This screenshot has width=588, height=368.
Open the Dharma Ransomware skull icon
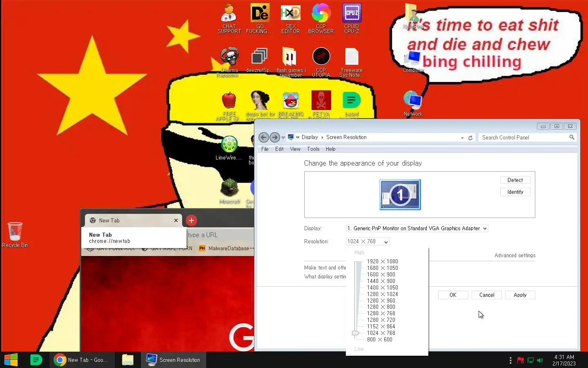(229, 62)
